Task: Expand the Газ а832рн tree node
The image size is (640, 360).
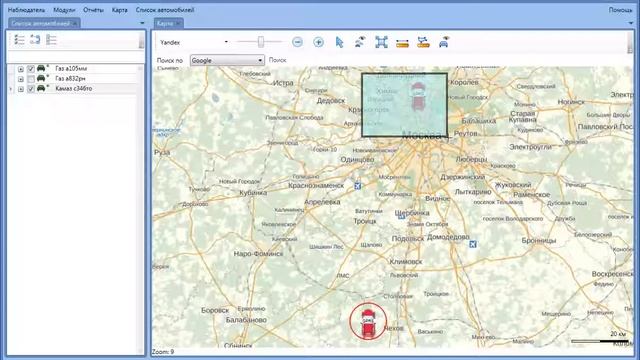Action: (x=21, y=79)
